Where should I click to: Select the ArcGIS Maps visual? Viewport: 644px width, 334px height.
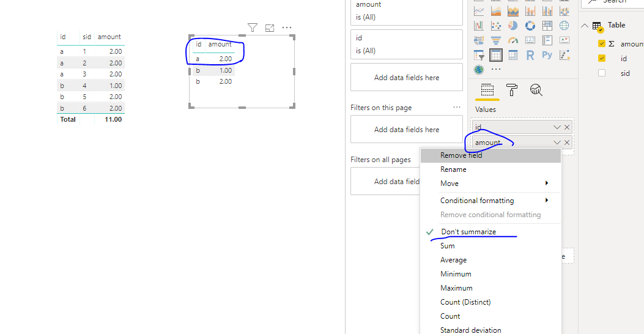pyautogui.click(x=479, y=69)
